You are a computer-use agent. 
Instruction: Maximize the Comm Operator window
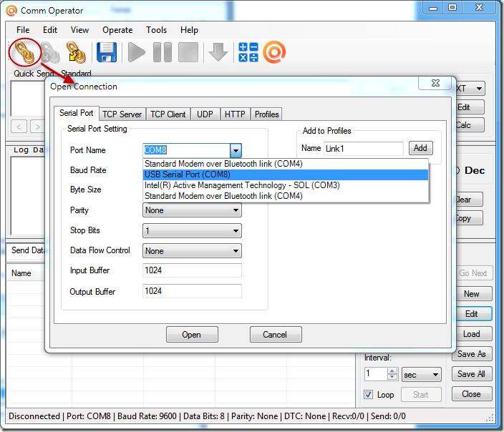tap(452, 7)
